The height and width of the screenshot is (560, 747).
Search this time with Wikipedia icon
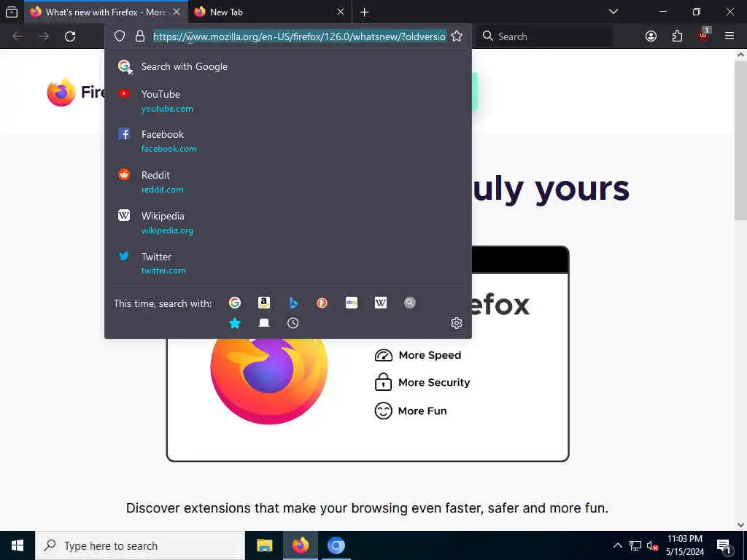pos(381,303)
